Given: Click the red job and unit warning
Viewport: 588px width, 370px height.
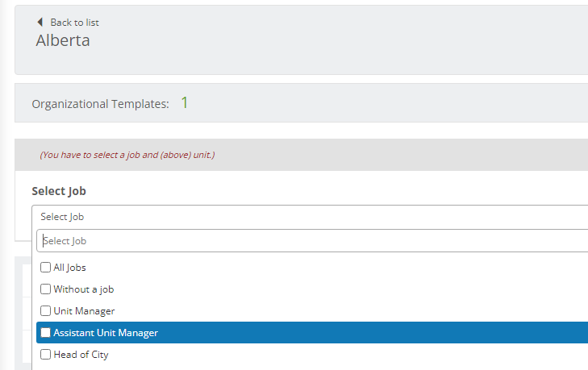Looking at the screenshot, I should 127,155.
